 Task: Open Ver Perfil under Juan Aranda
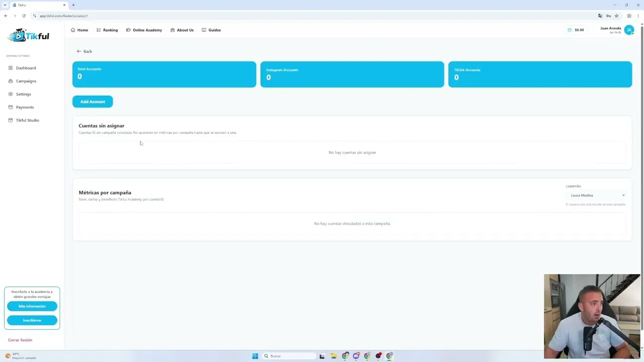pyautogui.click(x=615, y=33)
